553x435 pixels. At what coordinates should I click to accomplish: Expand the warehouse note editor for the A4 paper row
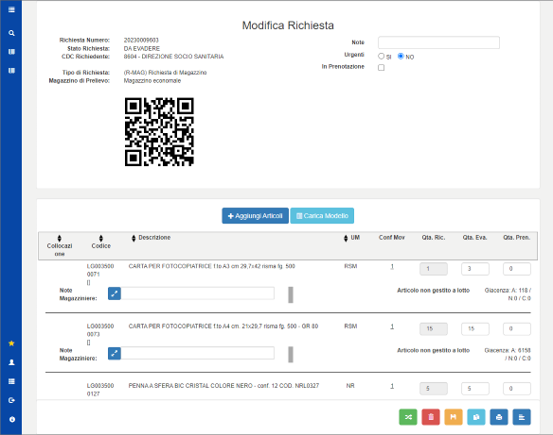click(114, 353)
